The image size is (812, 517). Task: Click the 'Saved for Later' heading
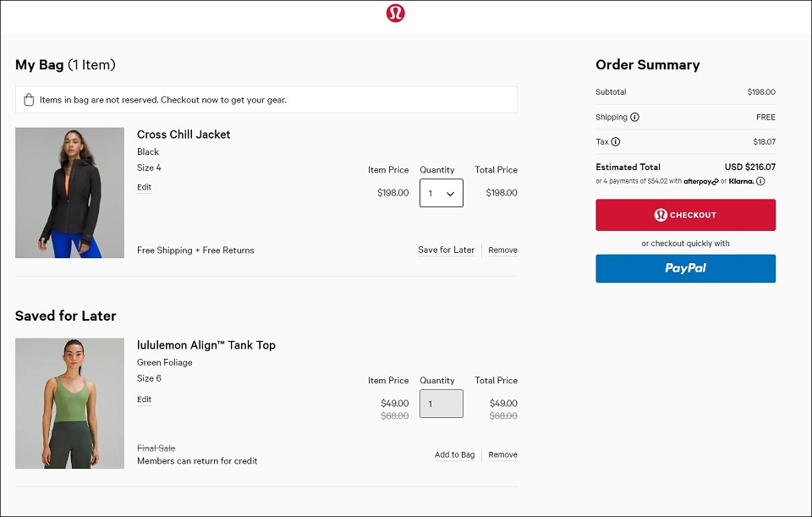click(x=65, y=316)
